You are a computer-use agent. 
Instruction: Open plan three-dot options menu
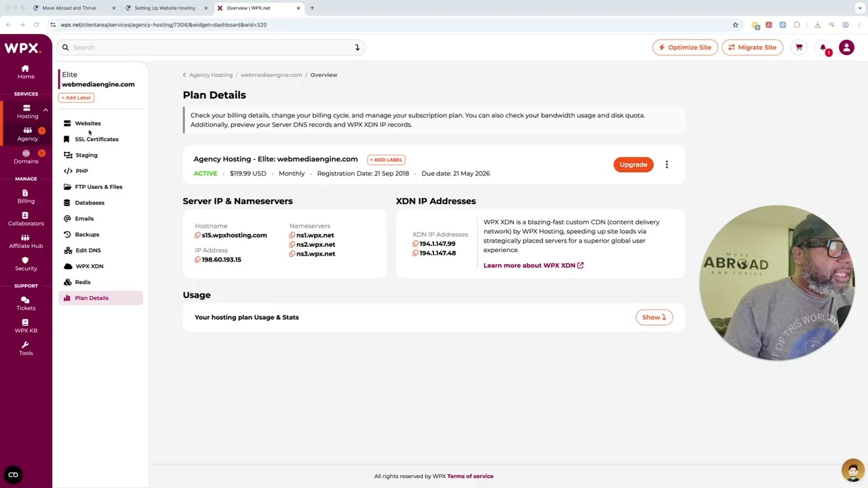click(x=667, y=165)
